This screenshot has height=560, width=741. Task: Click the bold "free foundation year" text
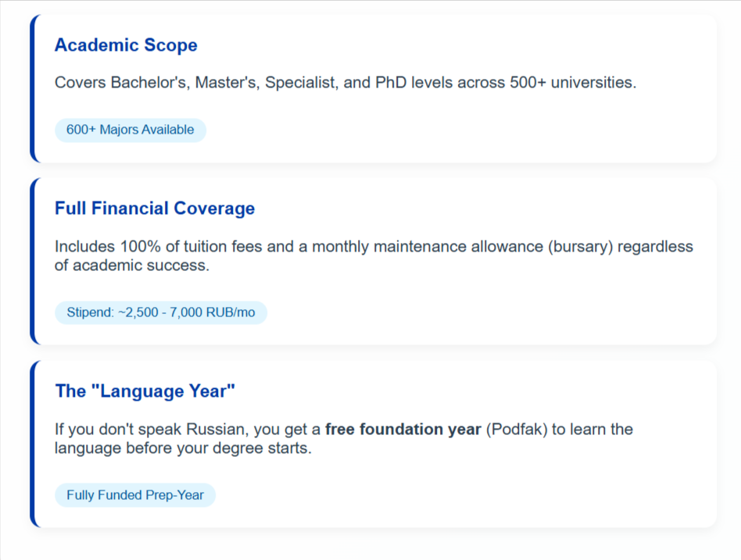[x=403, y=430]
